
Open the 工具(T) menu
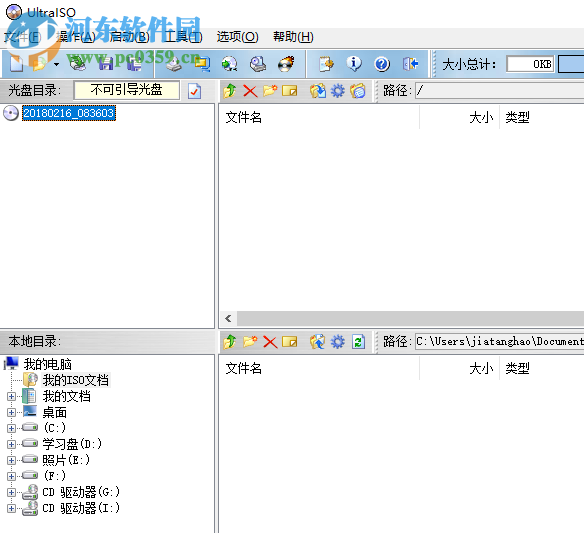183,37
